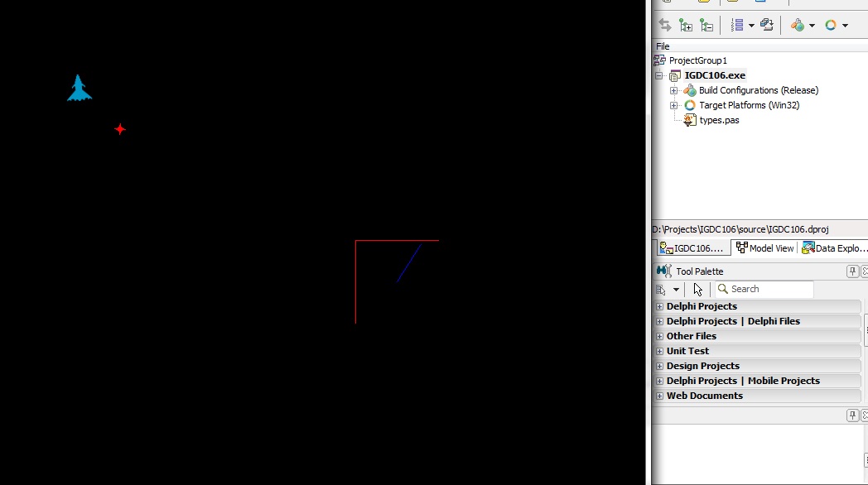Open the target platform dropdown arrow
Viewport: 868px width, 485px height.
[x=845, y=26]
